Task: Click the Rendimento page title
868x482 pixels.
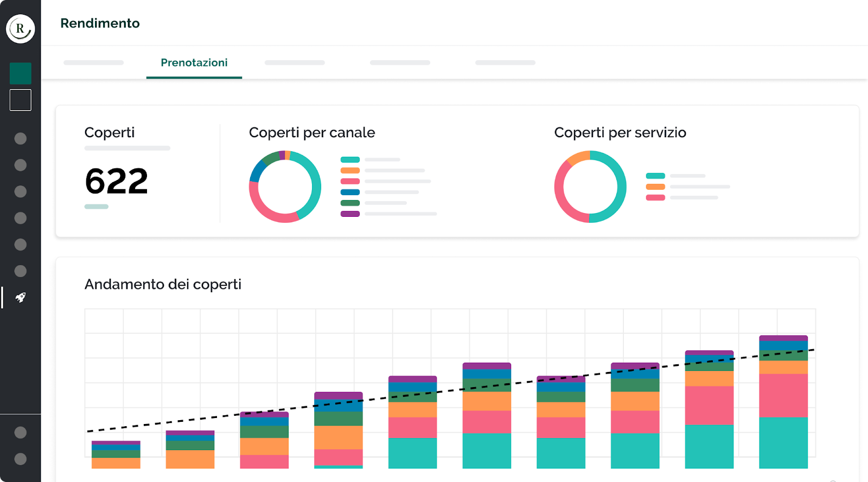Action: 100,23
